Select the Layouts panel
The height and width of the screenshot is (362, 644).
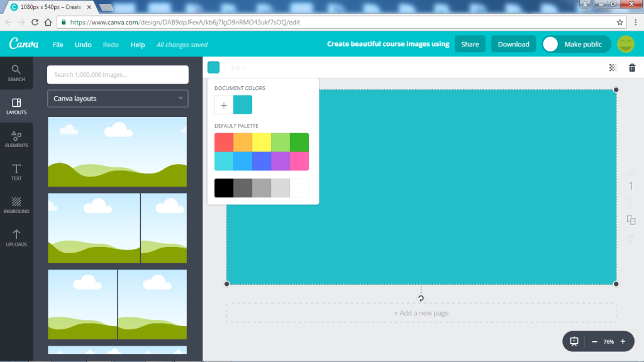[x=16, y=105]
